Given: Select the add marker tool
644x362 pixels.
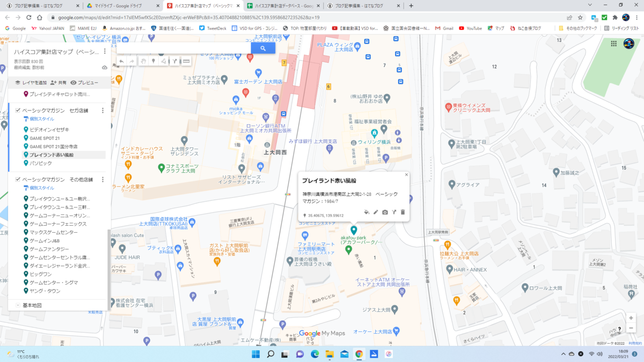Looking at the screenshot, I should click(x=153, y=62).
